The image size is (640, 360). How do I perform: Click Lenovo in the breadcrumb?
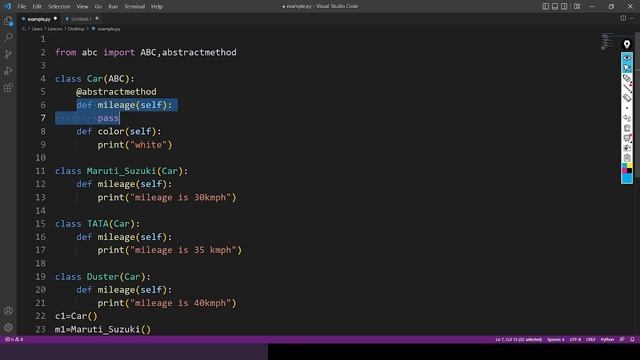tap(55, 29)
